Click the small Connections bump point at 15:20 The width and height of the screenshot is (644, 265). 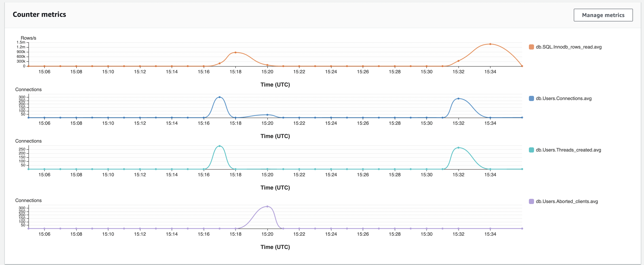[267, 115]
